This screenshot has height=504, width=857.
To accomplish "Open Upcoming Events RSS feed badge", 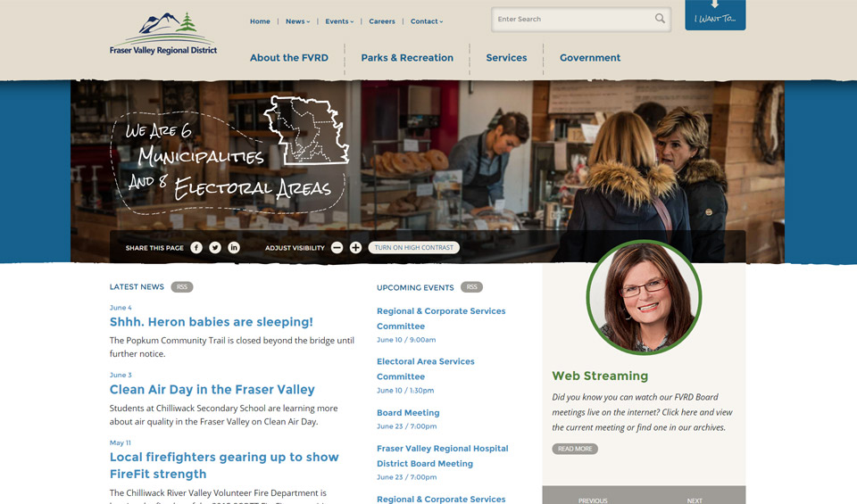I will tap(471, 286).
